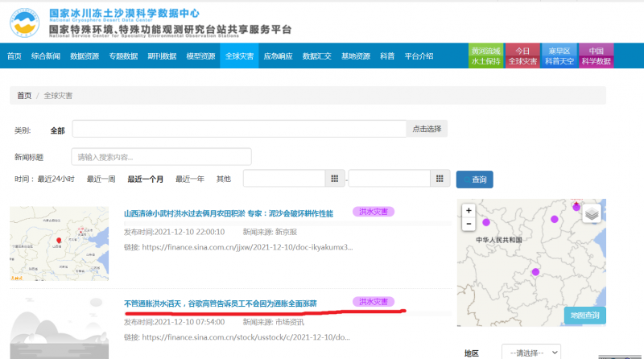
Task: Click the 黄河流域 水土保持 green tile
Action: [x=485, y=56]
